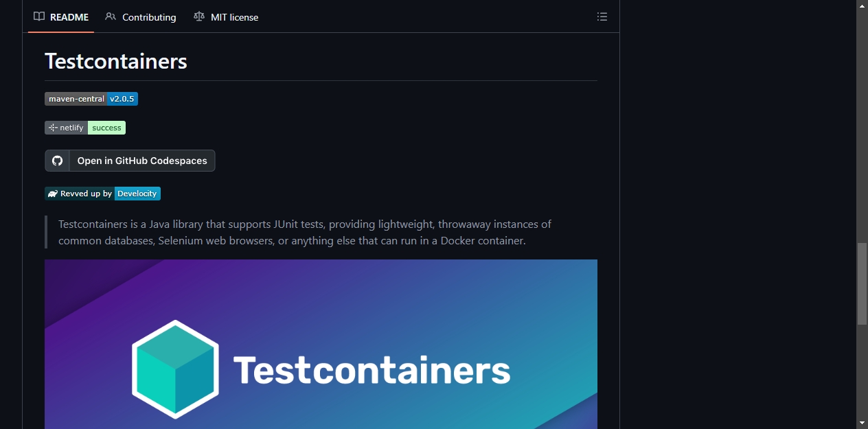
Task: Click the page scrollbar up arrow
Action: [862, 5]
